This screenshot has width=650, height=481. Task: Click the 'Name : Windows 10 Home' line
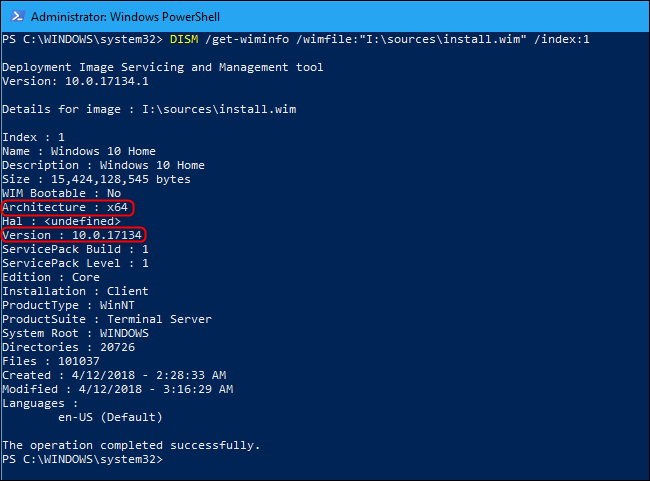78,151
